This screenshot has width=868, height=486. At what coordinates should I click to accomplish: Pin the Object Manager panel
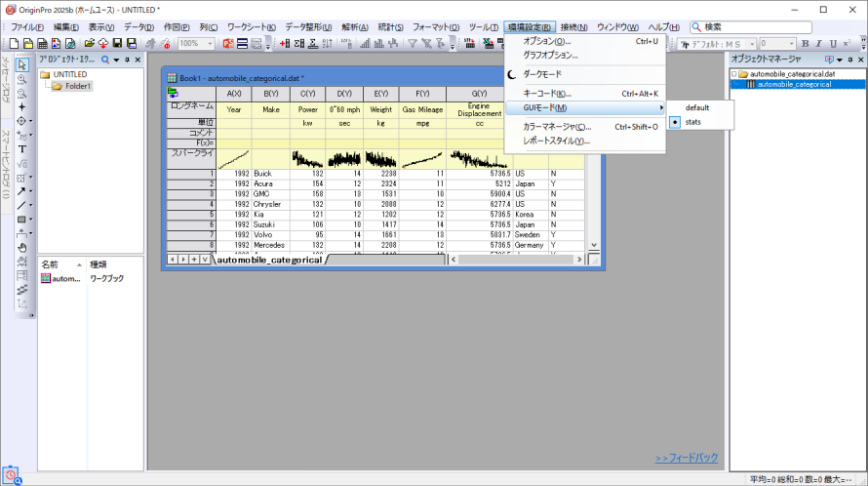coord(850,60)
